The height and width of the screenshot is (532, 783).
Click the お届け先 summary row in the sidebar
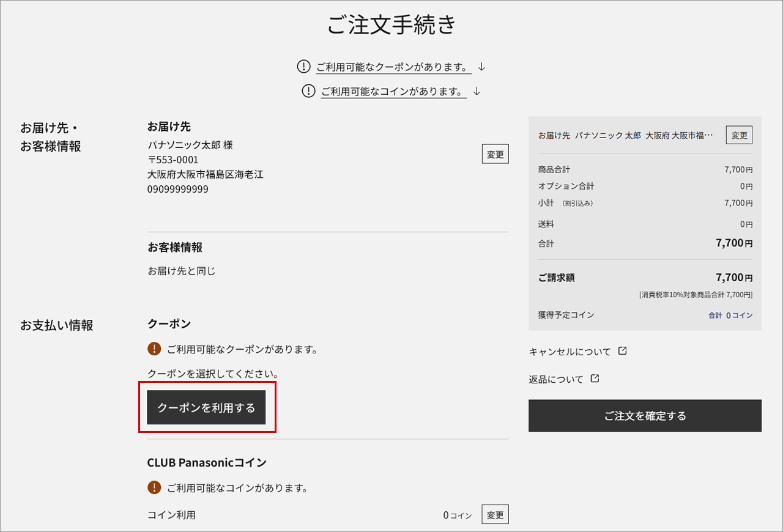[x=624, y=135]
